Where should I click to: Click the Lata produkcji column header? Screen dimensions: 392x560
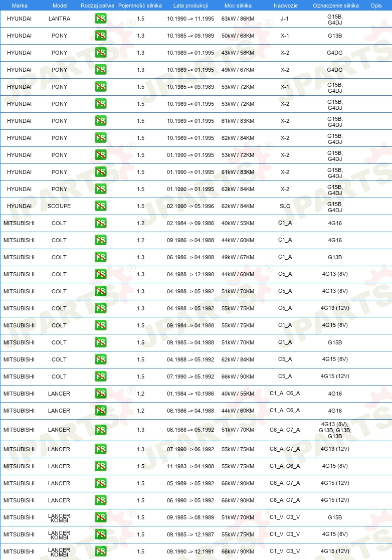click(190, 6)
